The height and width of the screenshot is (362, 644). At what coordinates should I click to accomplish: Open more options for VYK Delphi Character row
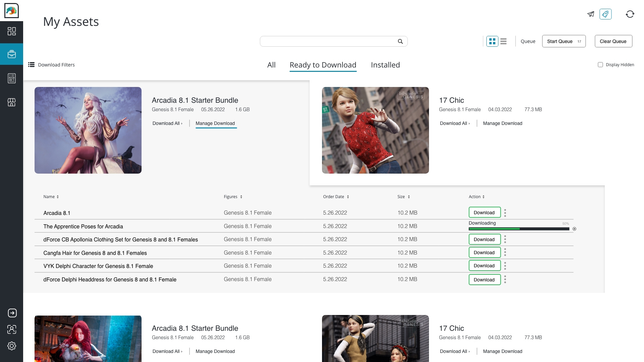coord(505,266)
